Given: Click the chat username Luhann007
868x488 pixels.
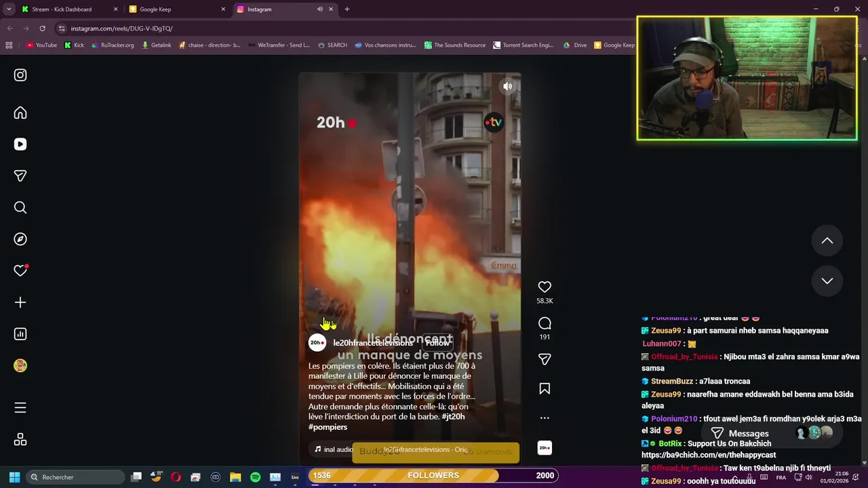Looking at the screenshot, I should click(662, 344).
